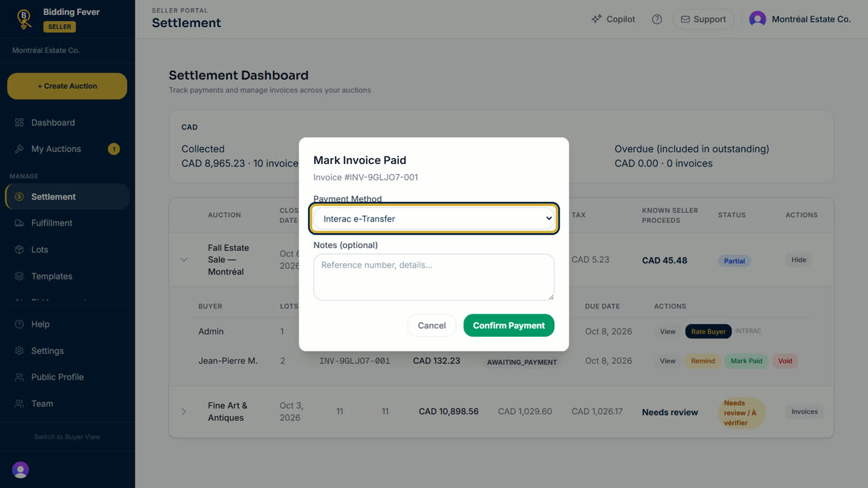Click Switch to Buyer View link
Screen dimensions: 868x488
tap(67, 437)
